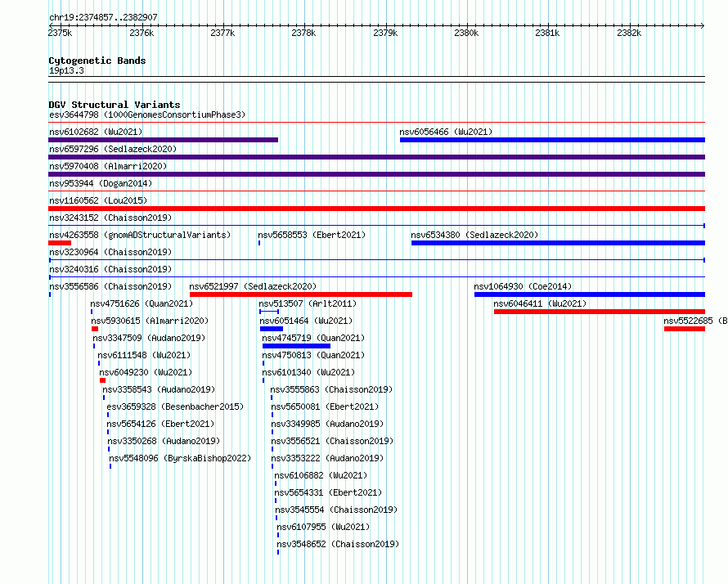Click the red bar under nsv5522685
728x584 pixels.
(685, 329)
